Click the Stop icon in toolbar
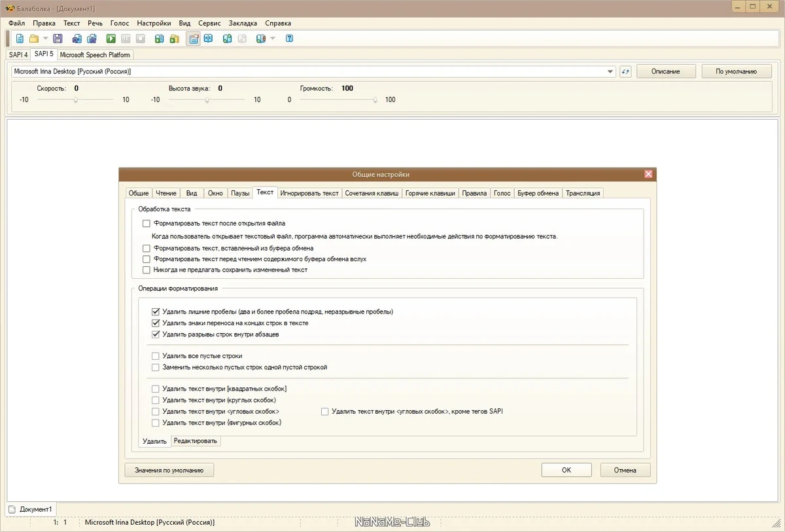This screenshot has width=785, height=532. point(140,39)
